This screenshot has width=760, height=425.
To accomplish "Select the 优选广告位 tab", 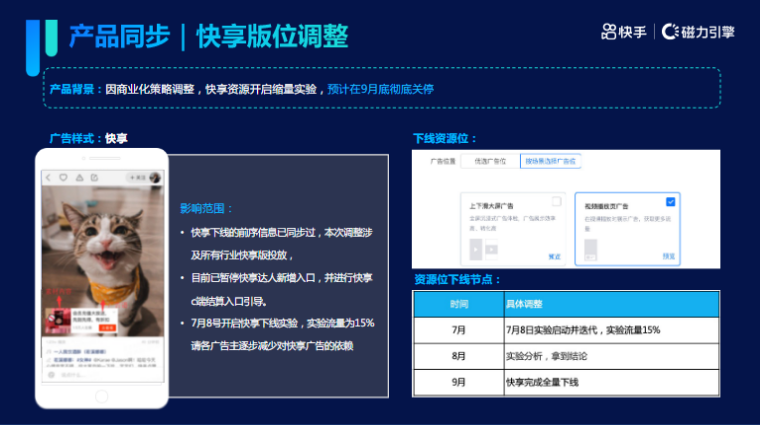I will coord(489,160).
